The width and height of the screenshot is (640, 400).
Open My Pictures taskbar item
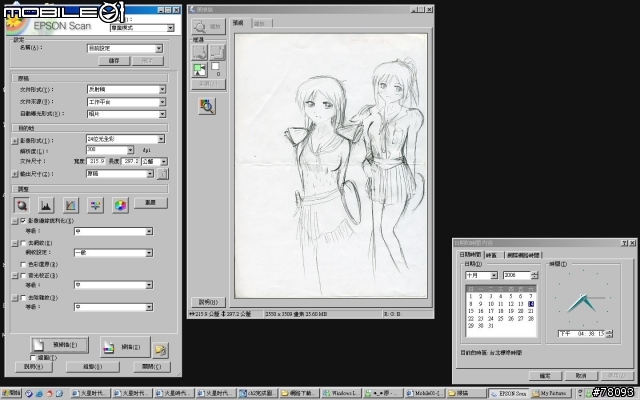point(550,393)
